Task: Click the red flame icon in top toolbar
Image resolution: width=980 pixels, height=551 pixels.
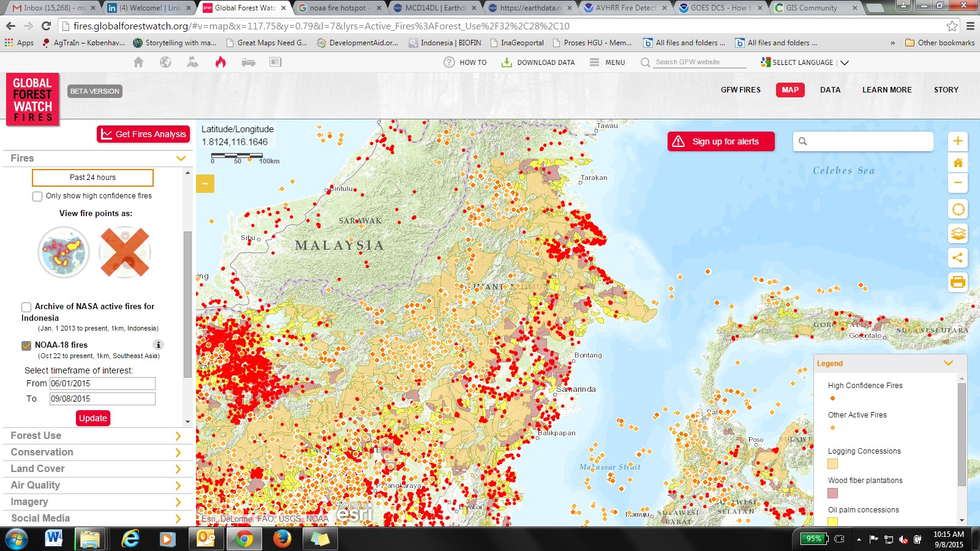Action: click(221, 62)
